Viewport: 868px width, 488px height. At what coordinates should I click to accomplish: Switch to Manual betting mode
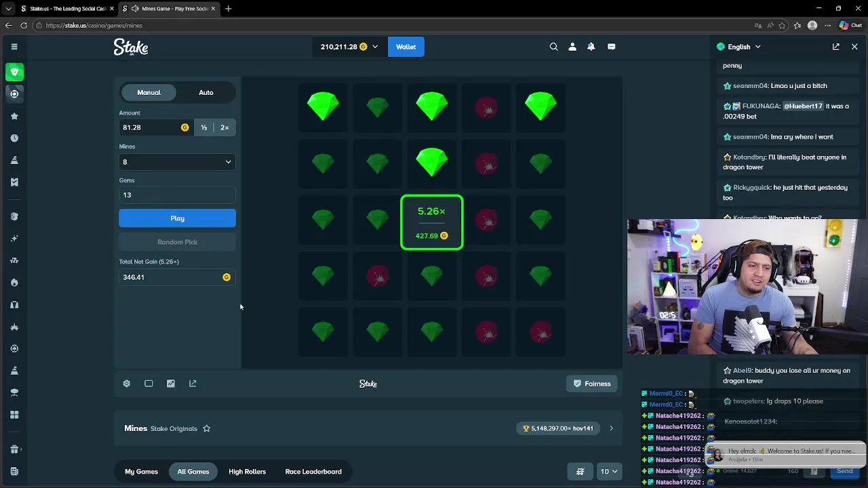pyautogui.click(x=149, y=92)
